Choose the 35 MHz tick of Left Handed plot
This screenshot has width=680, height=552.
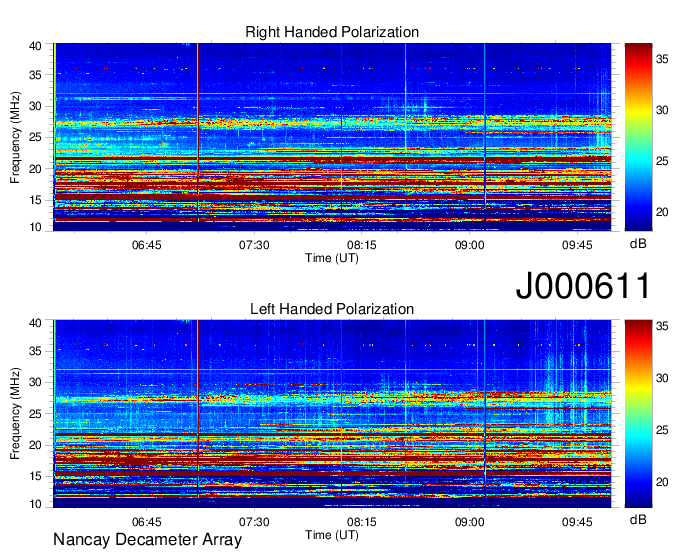click(x=35, y=351)
